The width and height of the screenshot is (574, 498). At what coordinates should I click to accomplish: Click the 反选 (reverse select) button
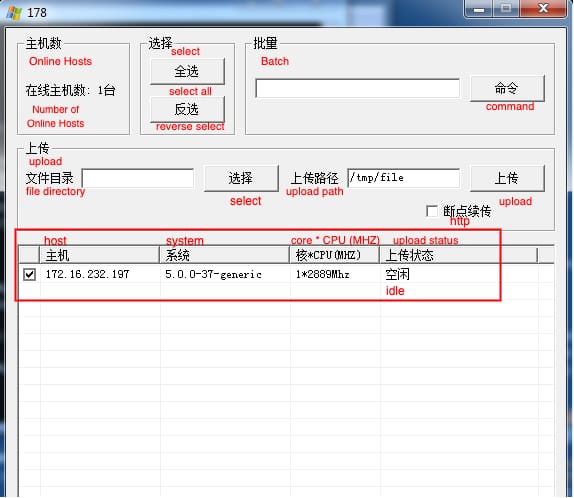(187, 109)
